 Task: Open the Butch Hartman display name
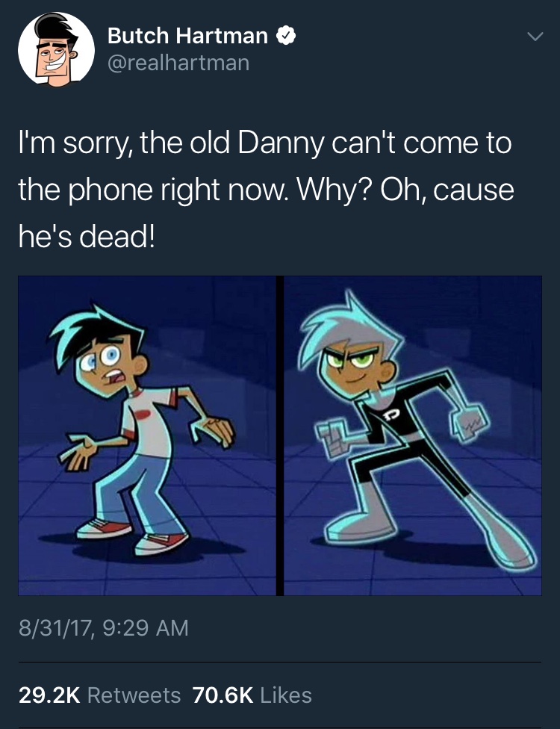point(187,36)
